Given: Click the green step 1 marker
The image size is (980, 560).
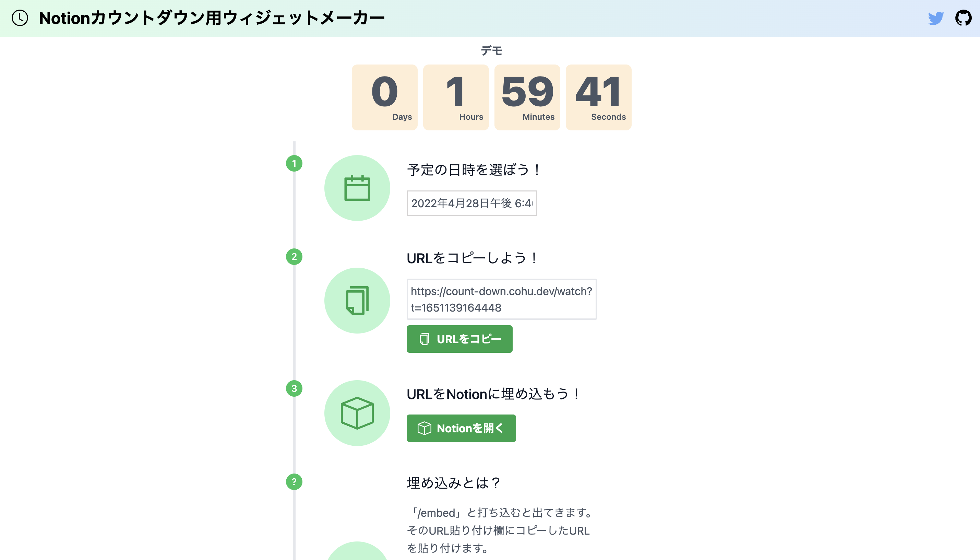Looking at the screenshot, I should pyautogui.click(x=294, y=163).
